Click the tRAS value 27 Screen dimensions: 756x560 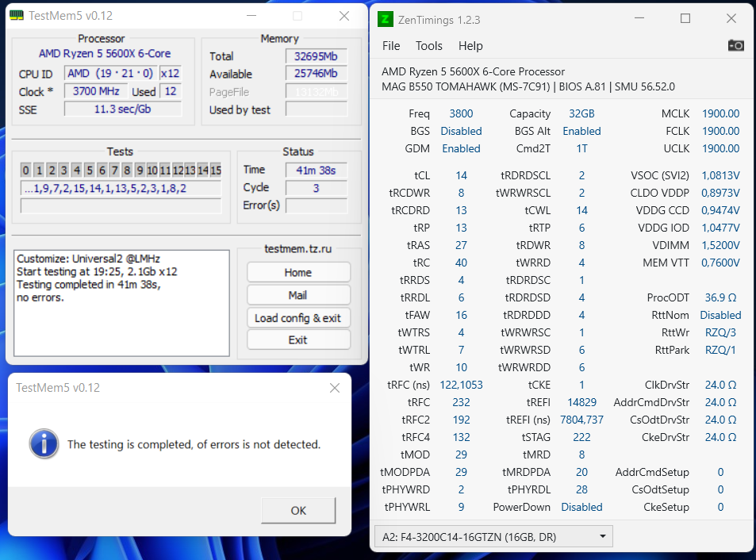click(x=461, y=245)
